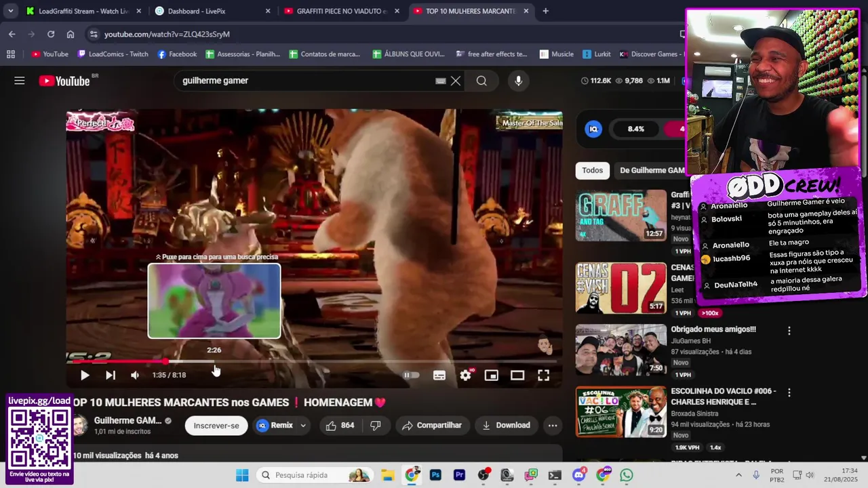This screenshot has height=488, width=868.
Task: Mute the video volume
Action: pos(135,375)
